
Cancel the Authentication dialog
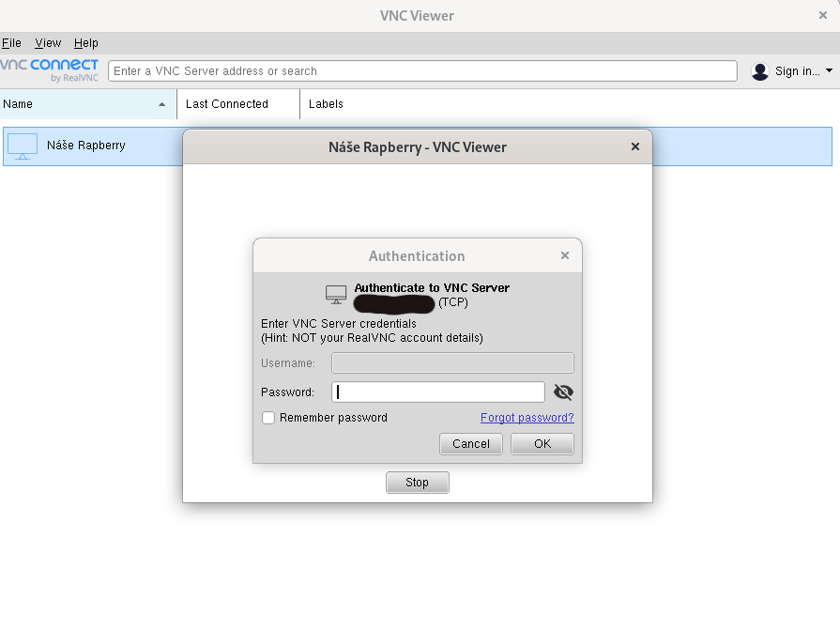pyautogui.click(x=471, y=443)
